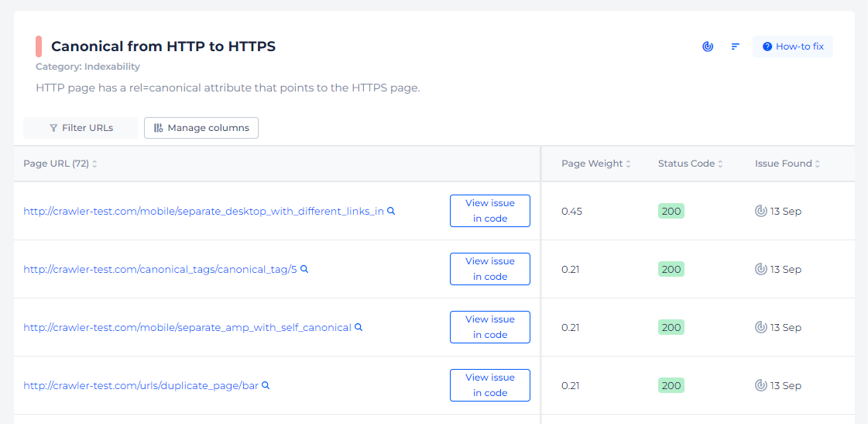The image size is (868, 424).
Task: Click the 0.21 page weight in separate_amp row
Action: point(570,328)
